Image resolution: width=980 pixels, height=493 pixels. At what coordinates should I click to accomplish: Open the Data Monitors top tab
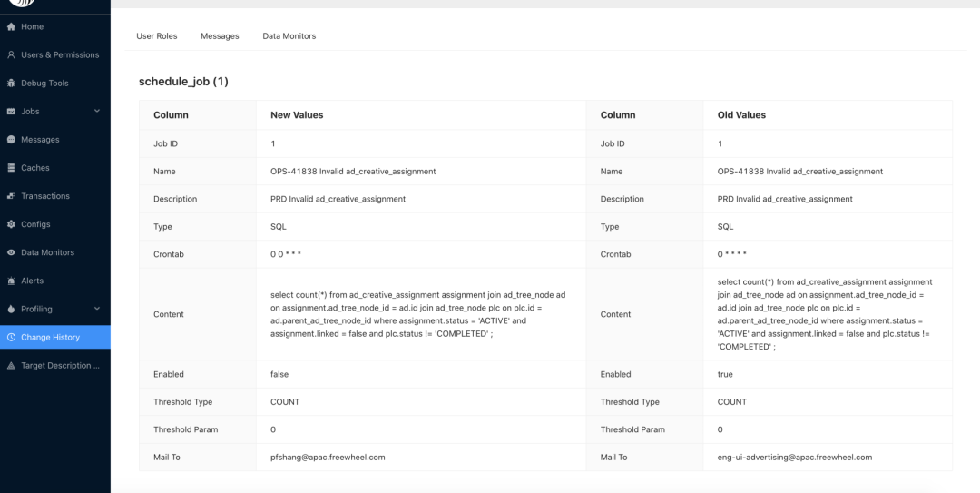coord(289,36)
